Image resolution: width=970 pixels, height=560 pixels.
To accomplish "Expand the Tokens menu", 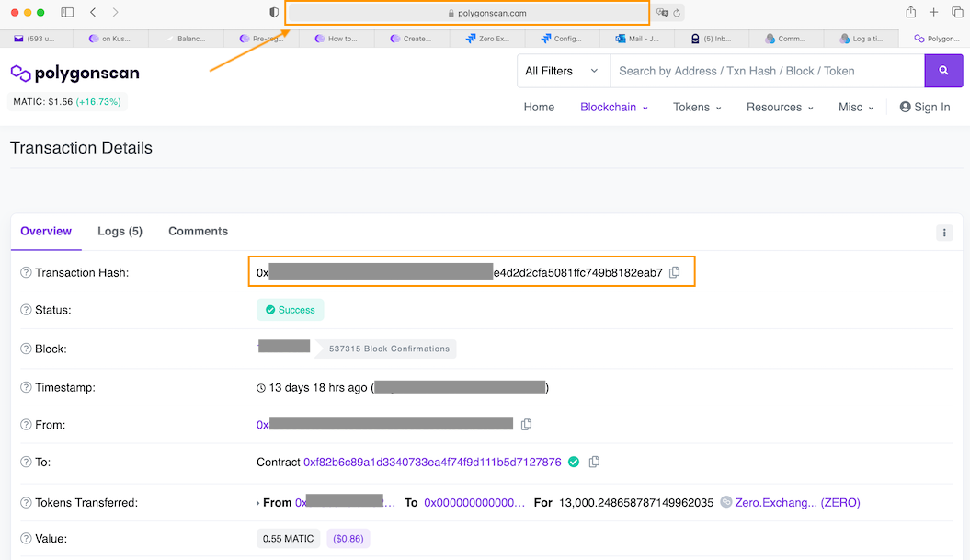I will [697, 107].
